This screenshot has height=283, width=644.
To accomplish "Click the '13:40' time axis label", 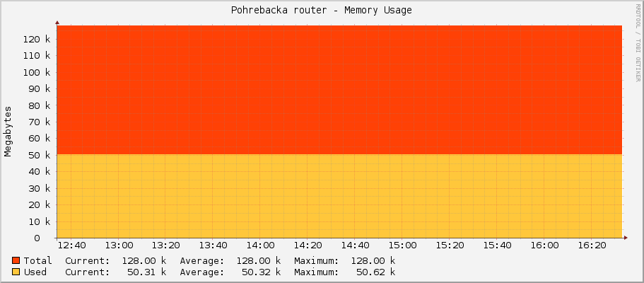I will (213, 246).
